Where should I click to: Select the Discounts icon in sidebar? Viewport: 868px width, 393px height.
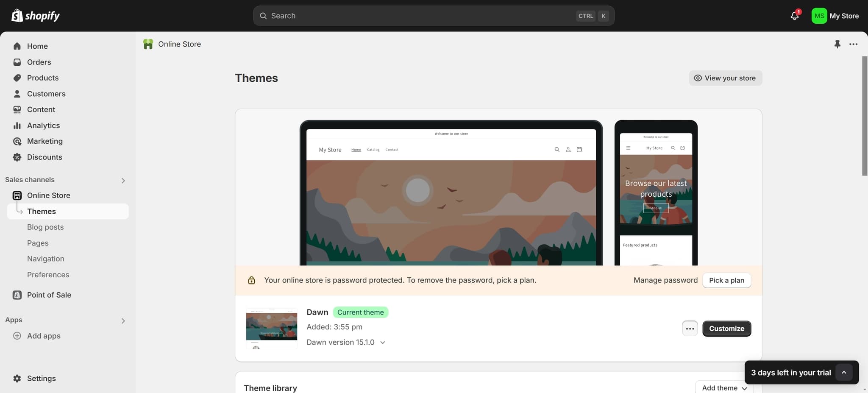(x=17, y=157)
